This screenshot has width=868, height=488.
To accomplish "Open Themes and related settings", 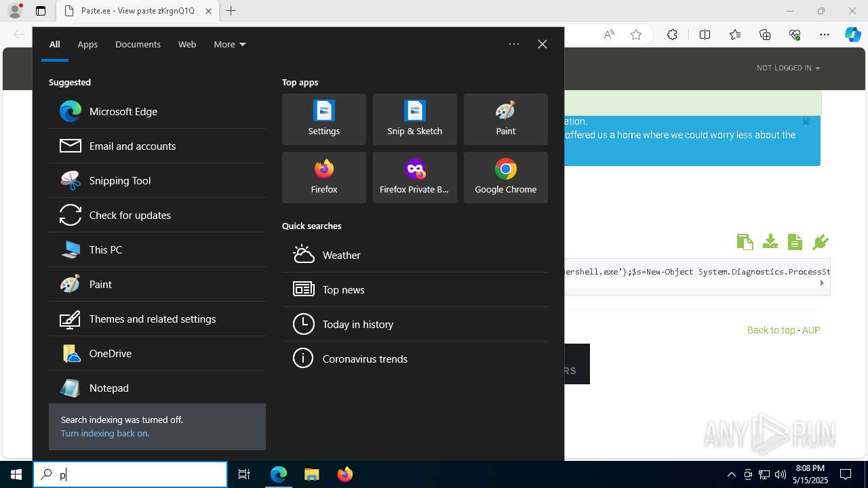I will click(157, 319).
